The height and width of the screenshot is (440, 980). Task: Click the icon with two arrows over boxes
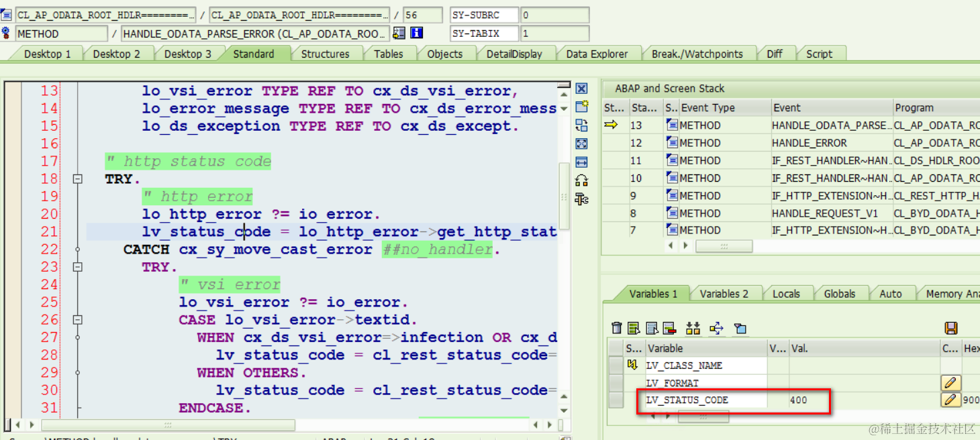(x=693, y=328)
